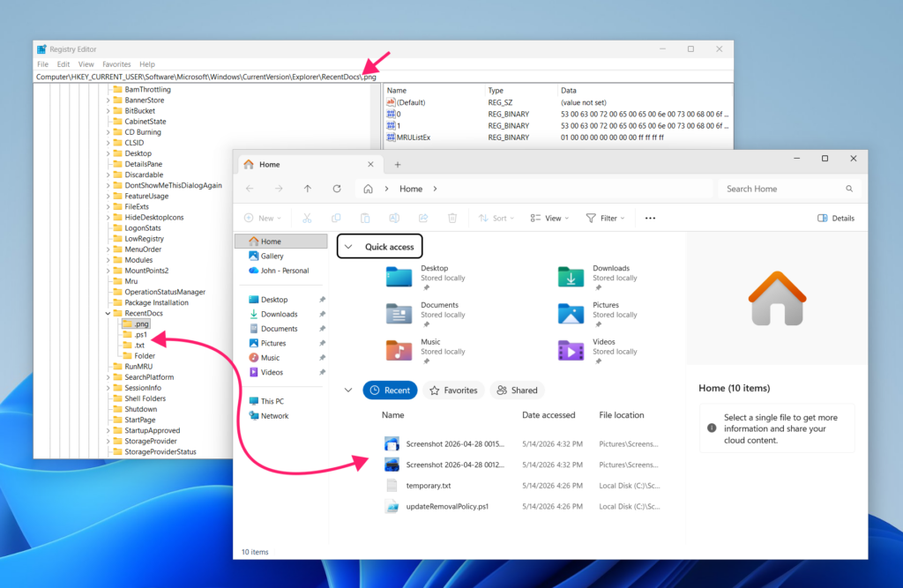Collapse the Recent files section chevron
Viewport: 903px width, 588px height.
[348, 390]
